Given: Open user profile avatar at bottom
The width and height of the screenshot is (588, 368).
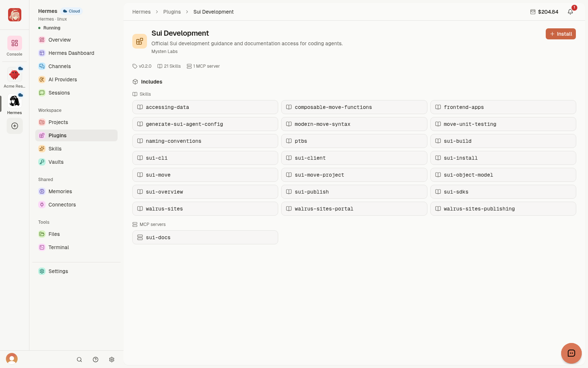Looking at the screenshot, I should (12, 359).
